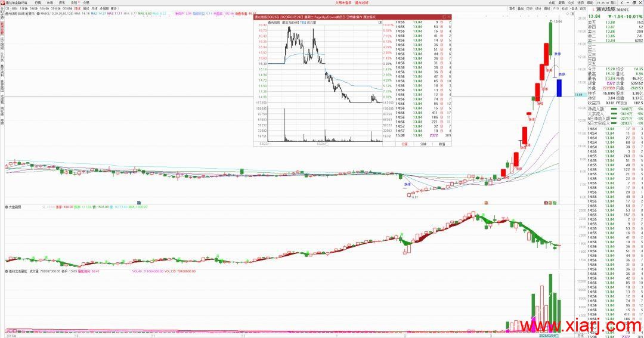
Task: Open the 资讯 menu
Action: click(62, 2)
